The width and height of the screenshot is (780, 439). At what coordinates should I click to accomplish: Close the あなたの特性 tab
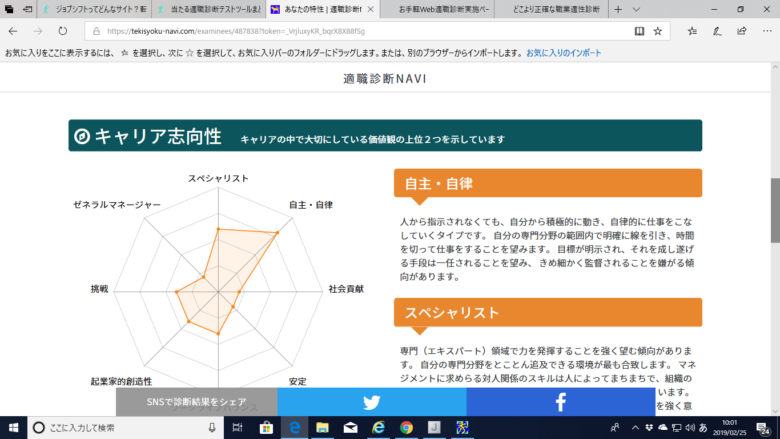(x=371, y=9)
